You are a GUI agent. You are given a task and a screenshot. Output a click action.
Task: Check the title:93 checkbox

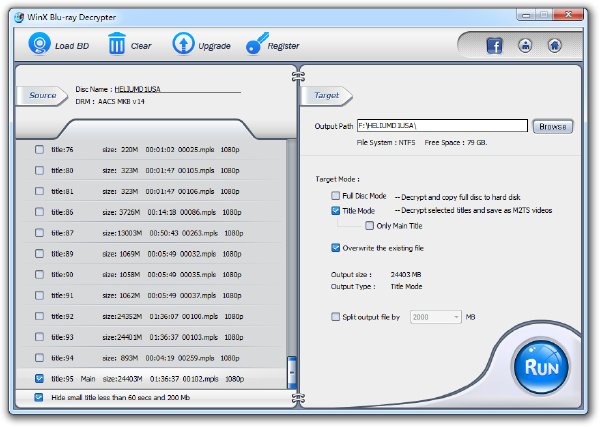point(39,337)
